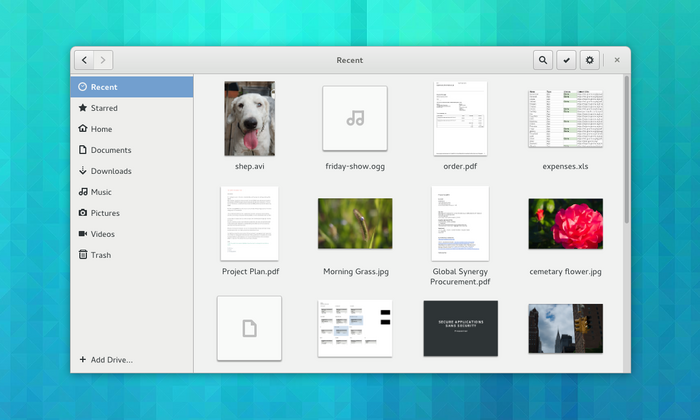Select the friday-show.ogg audio file
Screen dimensions: 700x420
(355, 119)
